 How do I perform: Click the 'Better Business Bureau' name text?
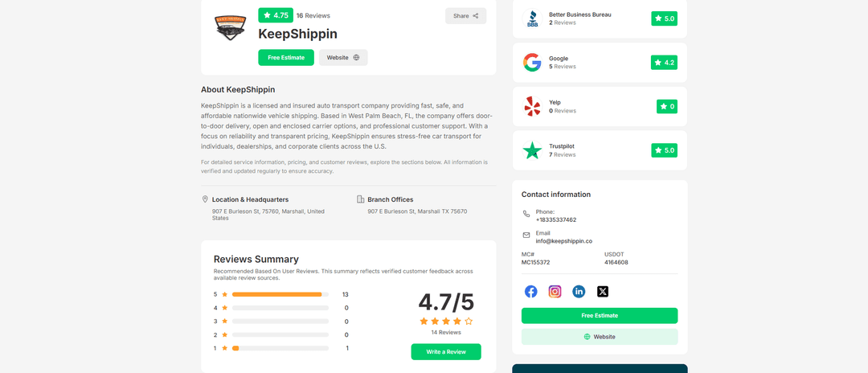tap(580, 14)
